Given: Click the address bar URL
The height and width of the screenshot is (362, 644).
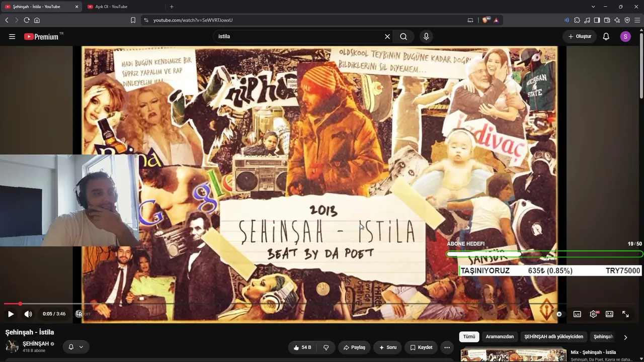Looking at the screenshot, I should pos(193,20).
